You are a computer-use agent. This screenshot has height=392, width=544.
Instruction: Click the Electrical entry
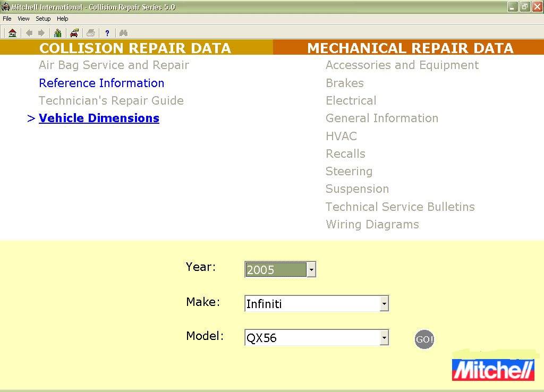pyautogui.click(x=351, y=100)
